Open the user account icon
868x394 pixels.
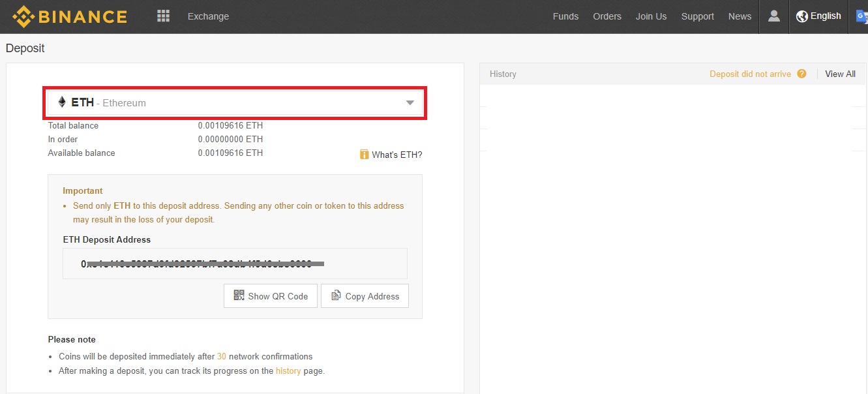coord(774,16)
